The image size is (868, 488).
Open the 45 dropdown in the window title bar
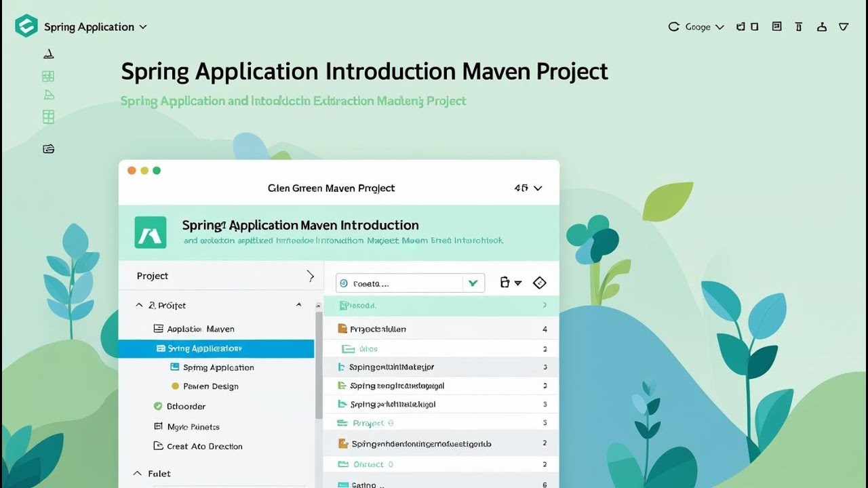pos(528,188)
